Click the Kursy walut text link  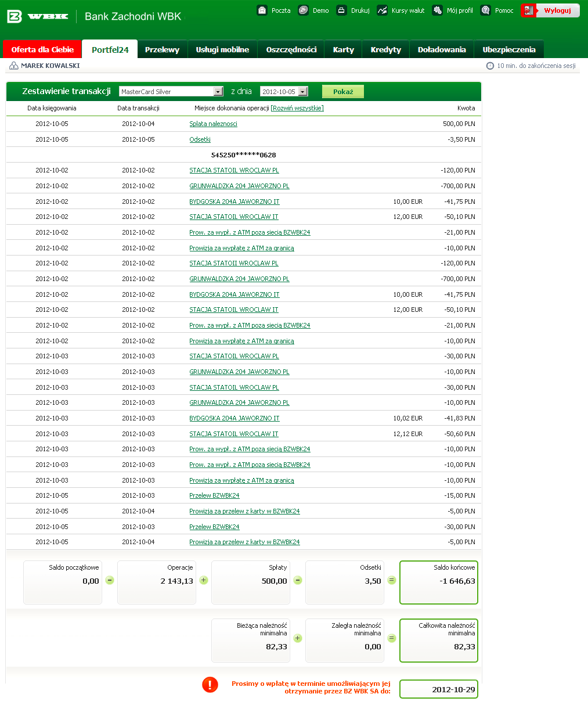408,10
